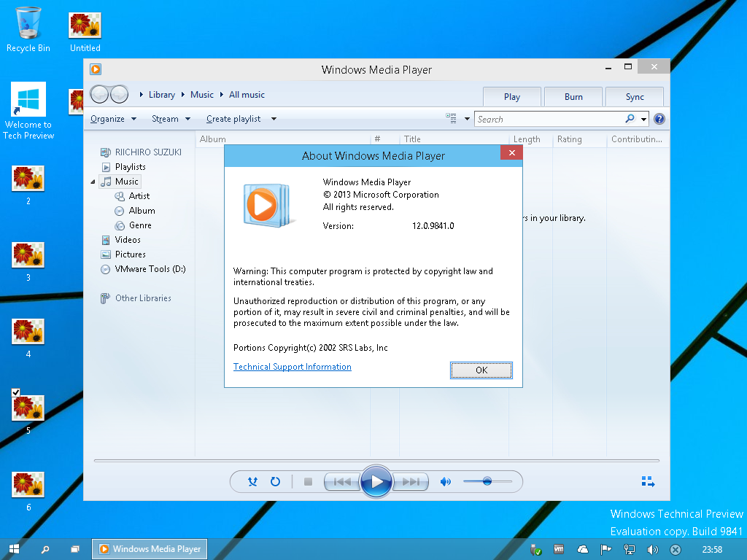
Task: Select Music in the navigation pane
Action: coord(120,182)
